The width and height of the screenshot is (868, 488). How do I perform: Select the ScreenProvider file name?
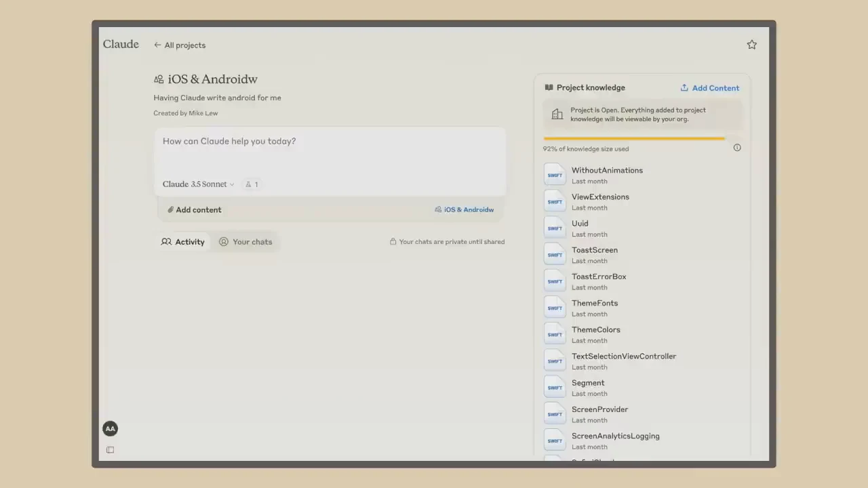[x=599, y=409]
